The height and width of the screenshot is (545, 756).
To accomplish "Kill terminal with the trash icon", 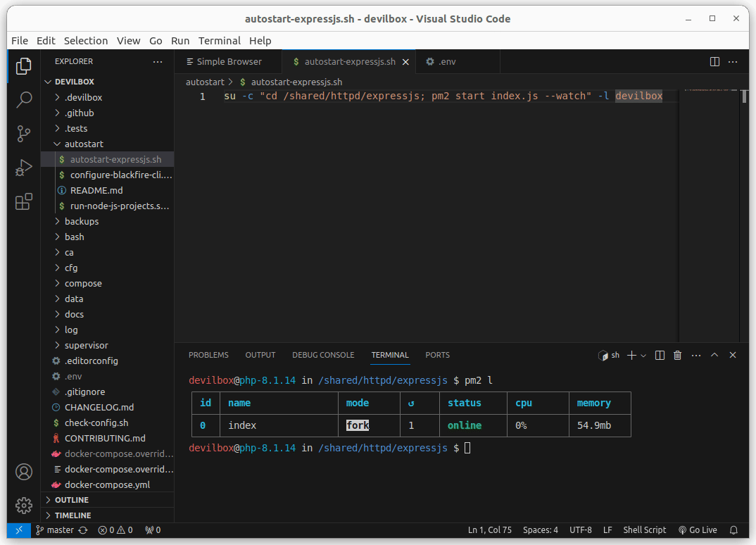I will click(677, 356).
